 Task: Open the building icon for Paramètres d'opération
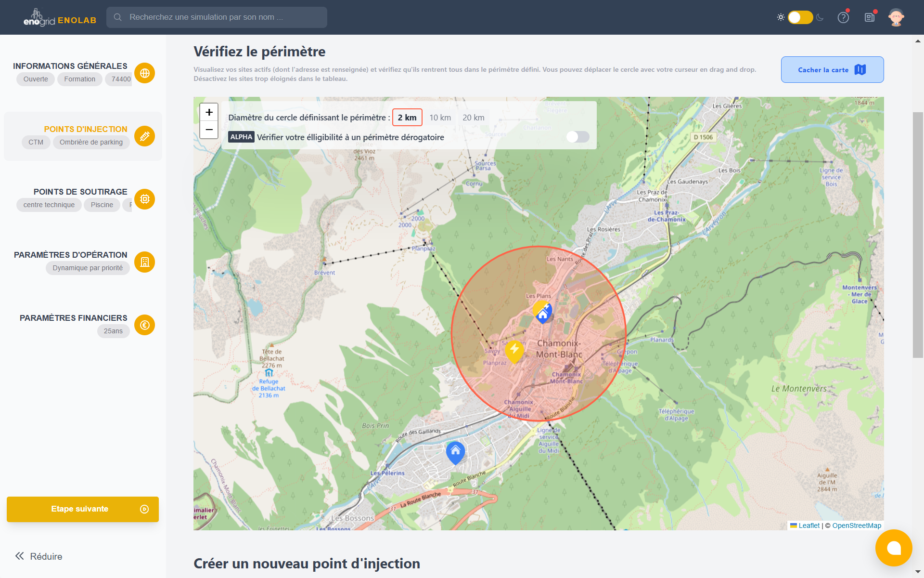pos(144,262)
